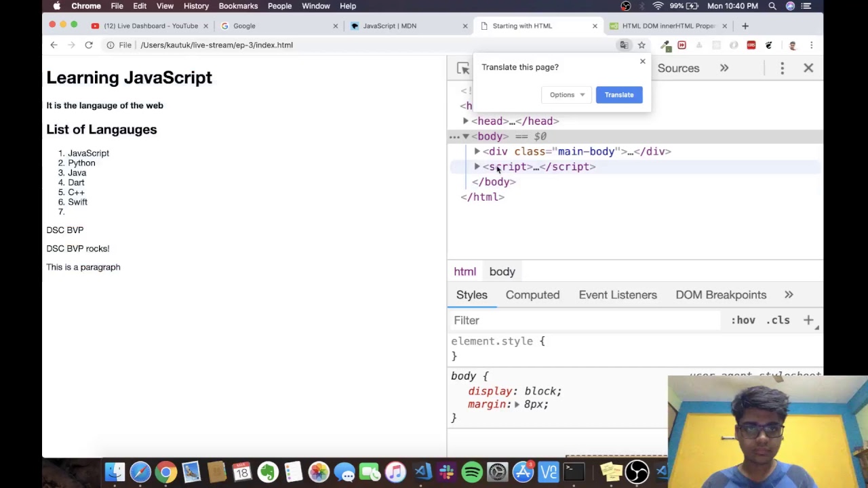Collapse the body element node
The image size is (868, 488).
[466, 136]
